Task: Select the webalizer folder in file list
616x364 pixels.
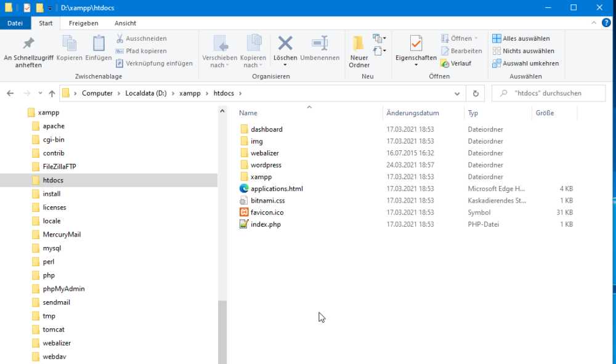Action: 264,153
